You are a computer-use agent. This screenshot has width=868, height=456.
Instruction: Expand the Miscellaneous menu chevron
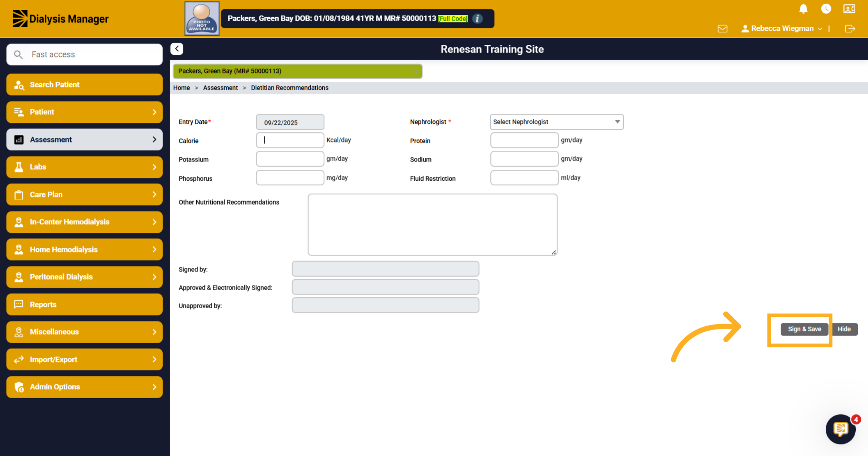point(154,332)
